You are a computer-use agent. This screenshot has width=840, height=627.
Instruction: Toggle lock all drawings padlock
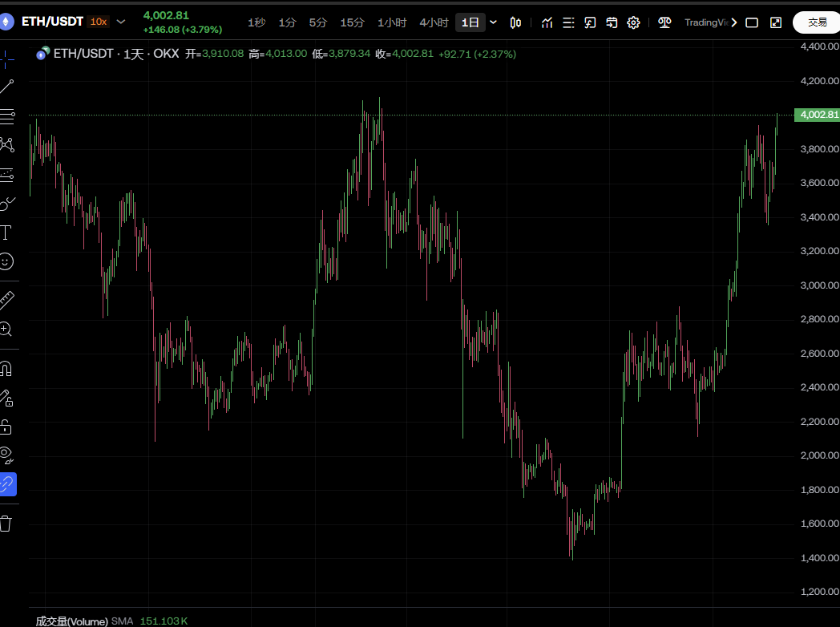tap(6, 427)
